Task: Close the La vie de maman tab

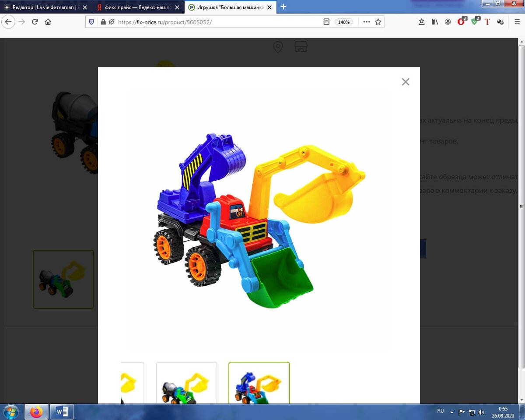Action: (x=85, y=7)
